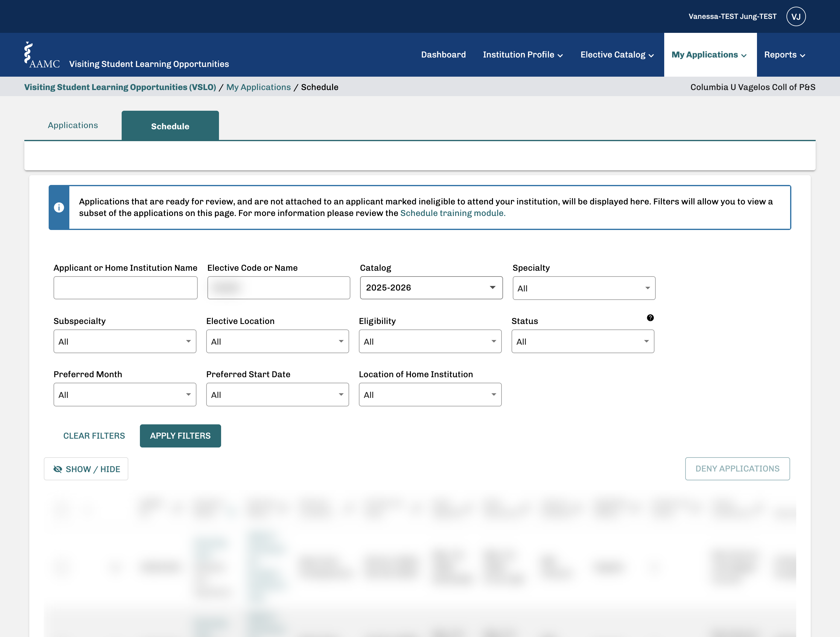840x637 pixels.
Task: Open the Dashboard menu item
Action: 443,55
